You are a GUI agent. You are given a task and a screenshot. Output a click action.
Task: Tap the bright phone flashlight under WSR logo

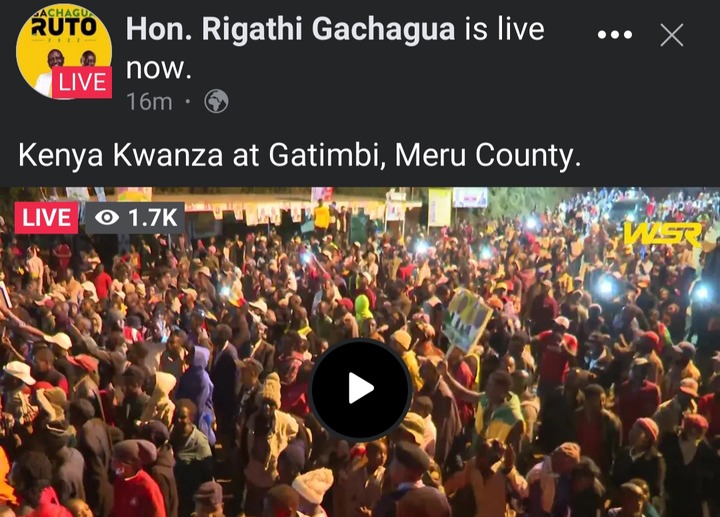[606, 286]
